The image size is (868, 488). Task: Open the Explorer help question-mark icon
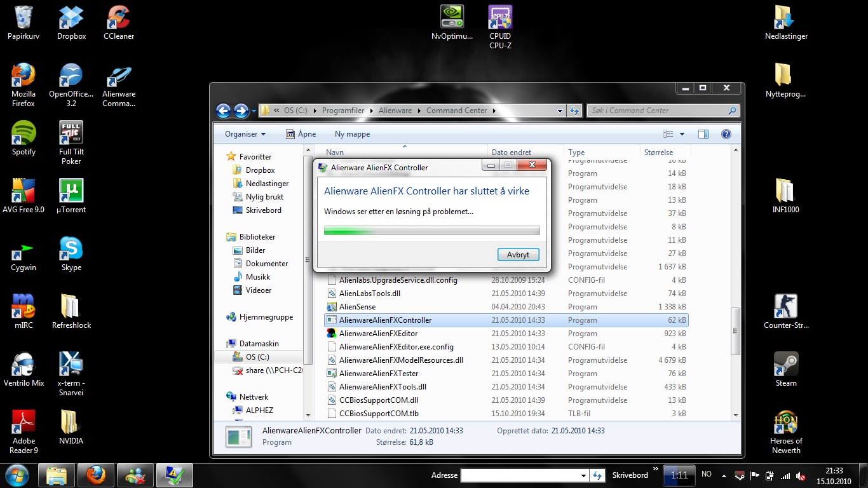coord(726,134)
